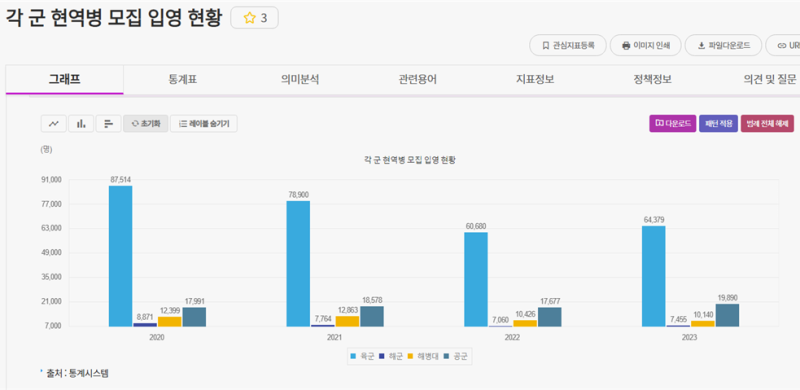Click the 패턴 적용 button
The width and height of the screenshot is (800, 390).
(x=718, y=124)
